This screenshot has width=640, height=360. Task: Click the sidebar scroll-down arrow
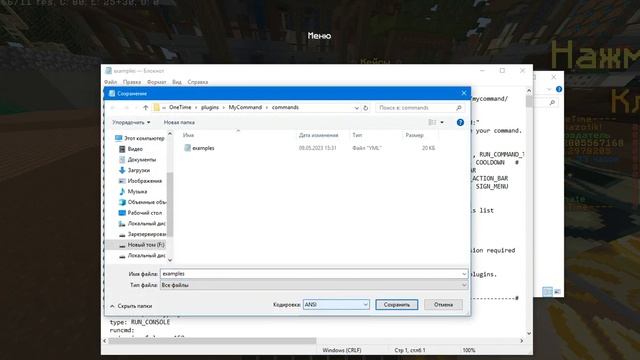170,260
